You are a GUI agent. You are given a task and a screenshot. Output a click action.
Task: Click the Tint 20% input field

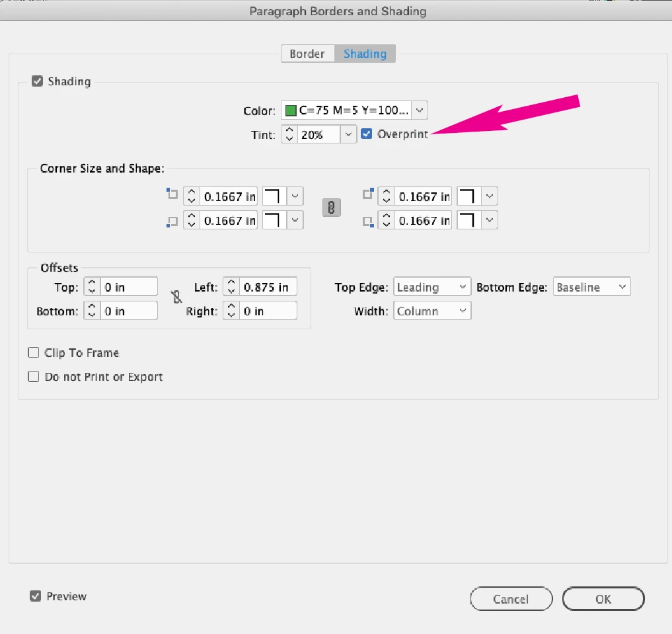[319, 134]
